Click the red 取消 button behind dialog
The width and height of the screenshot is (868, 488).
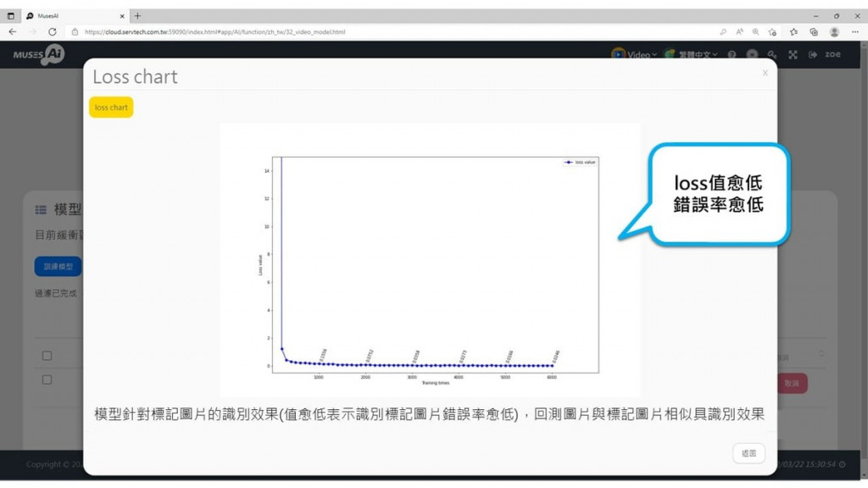(793, 383)
